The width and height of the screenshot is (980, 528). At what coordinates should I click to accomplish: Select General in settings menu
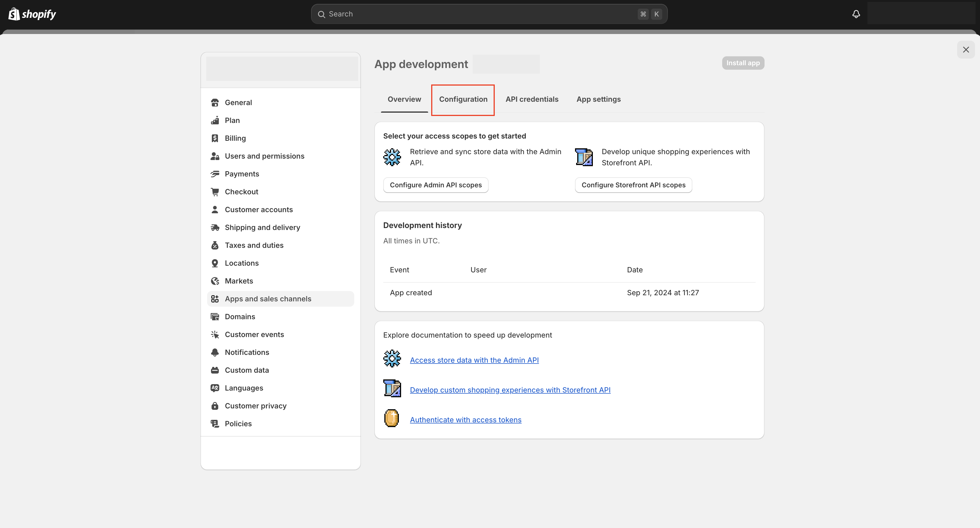click(x=280, y=103)
